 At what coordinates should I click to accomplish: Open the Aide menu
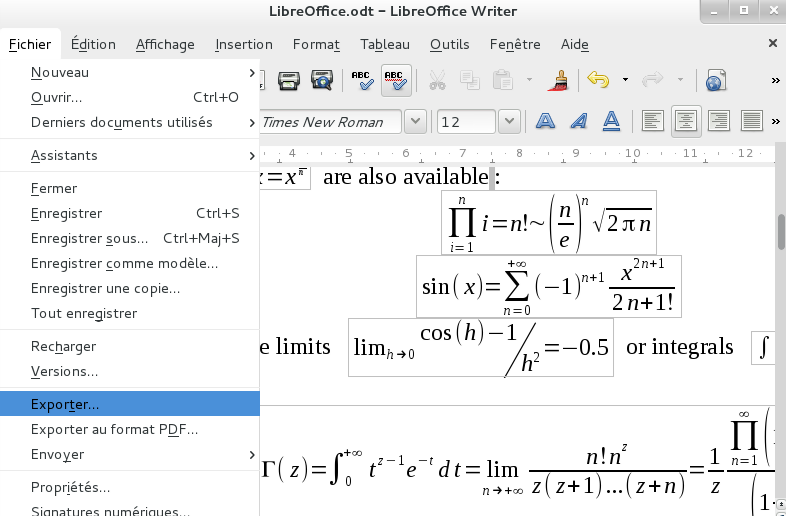click(574, 45)
